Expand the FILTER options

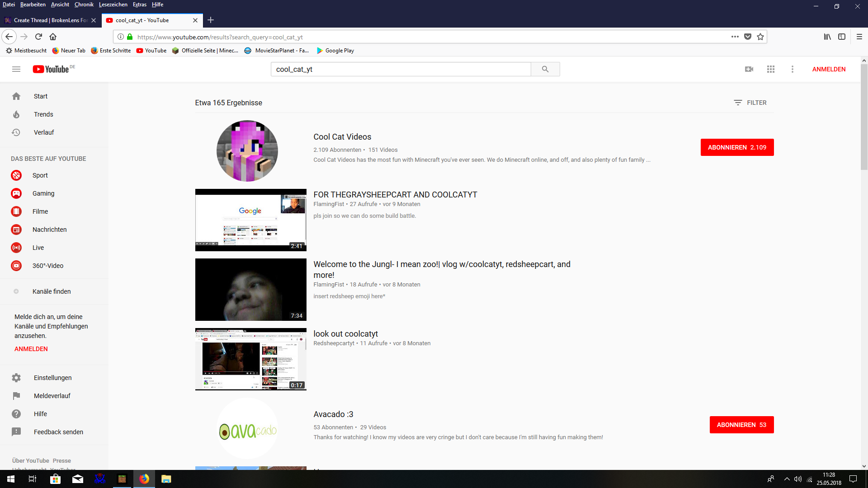(750, 103)
